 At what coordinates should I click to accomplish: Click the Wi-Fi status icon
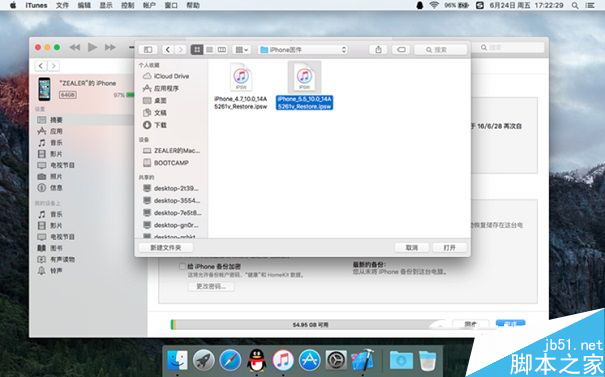coord(434,5)
